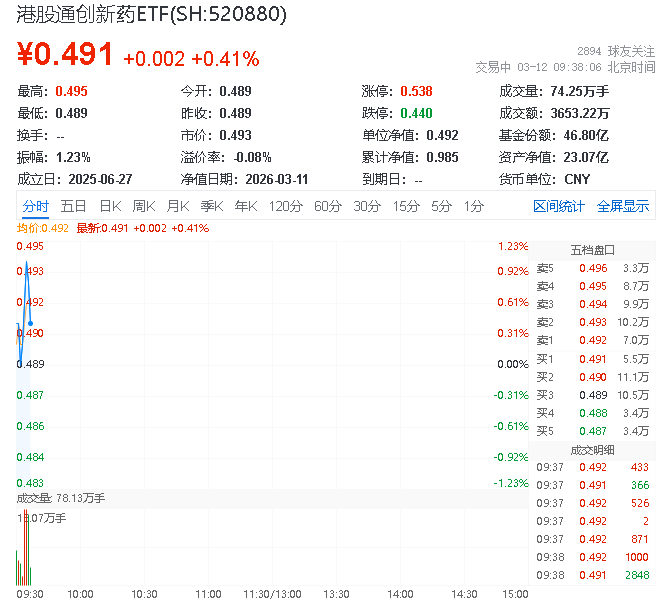The width and height of the screenshot is (656, 613).
Task: Open the 年K chart tab
Action: (245, 206)
